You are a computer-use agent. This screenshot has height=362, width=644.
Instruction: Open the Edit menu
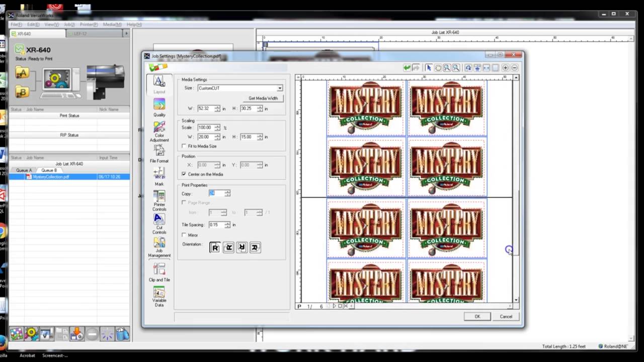click(x=33, y=24)
